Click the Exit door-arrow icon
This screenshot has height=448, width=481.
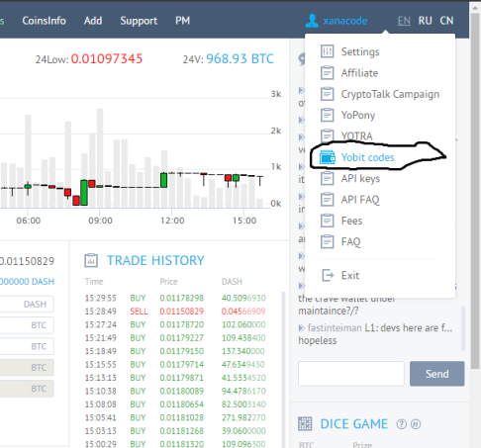(x=328, y=275)
